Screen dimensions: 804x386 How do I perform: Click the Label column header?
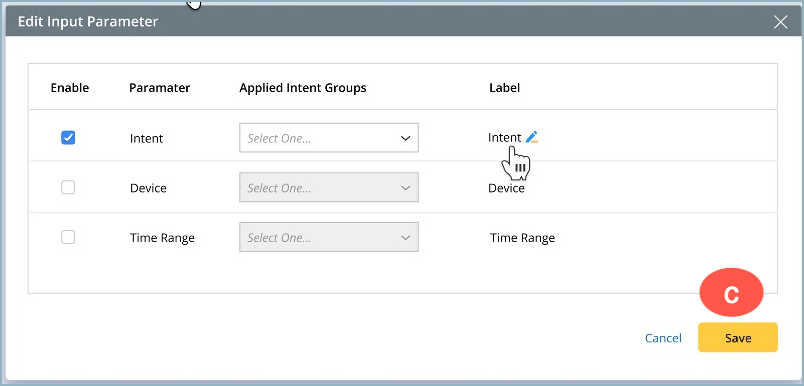click(x=505, y=88)
